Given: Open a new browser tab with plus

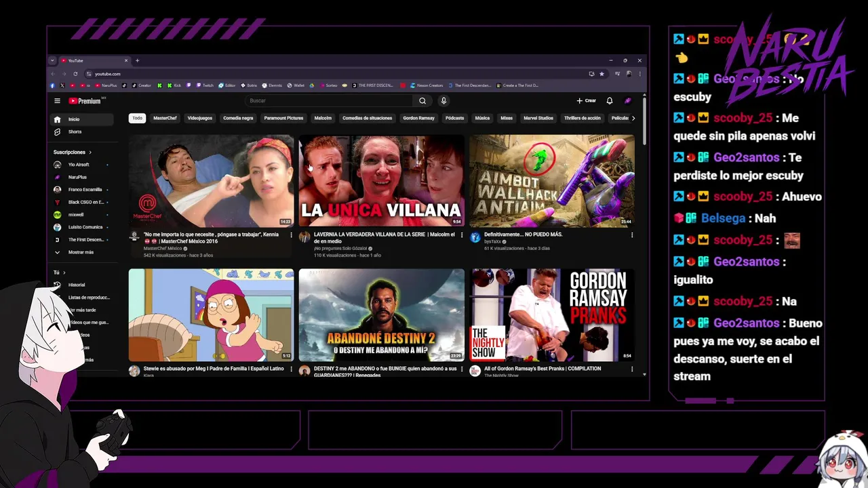Looking at the screenshot, I should 137,60.
